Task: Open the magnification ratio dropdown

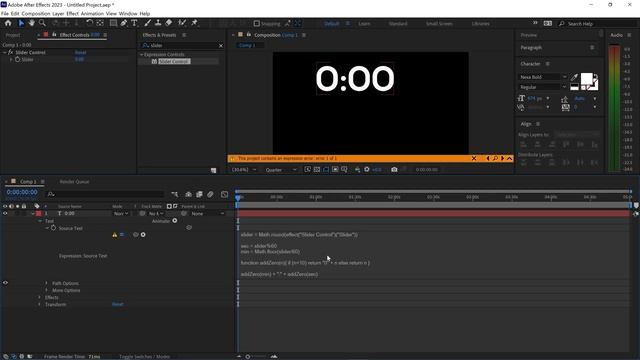Action: (244, 169)
